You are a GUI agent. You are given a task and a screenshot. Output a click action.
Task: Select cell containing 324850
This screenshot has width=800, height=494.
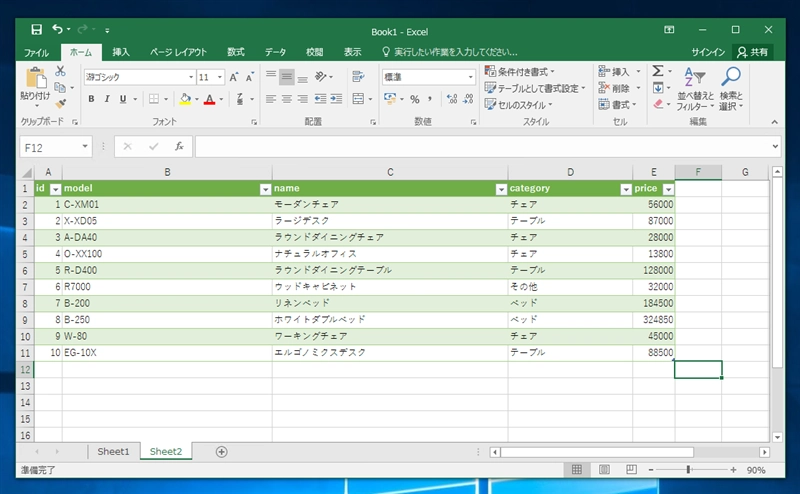pyautogui.click(x=654, y=320)
